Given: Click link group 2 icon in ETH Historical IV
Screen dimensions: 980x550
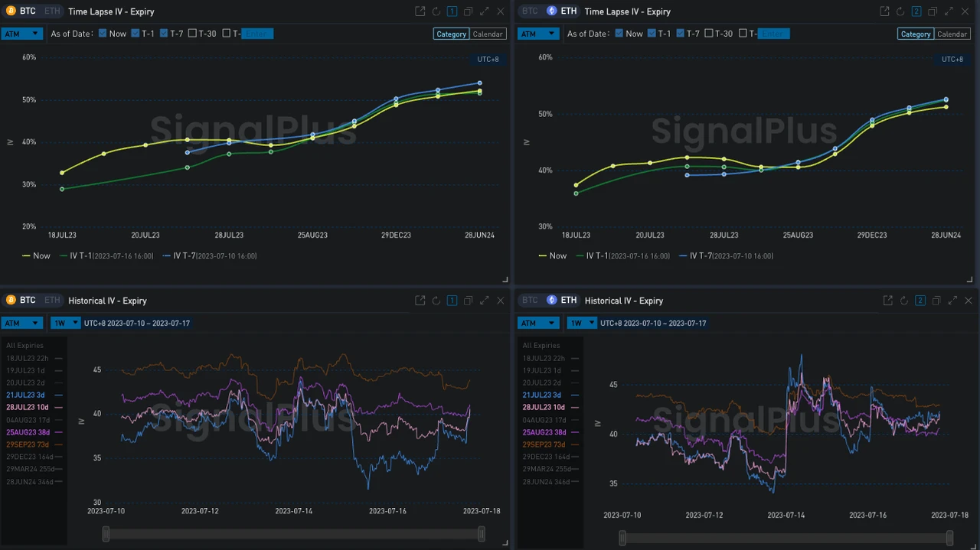Looking at the screenshot, I should [920, 301].
